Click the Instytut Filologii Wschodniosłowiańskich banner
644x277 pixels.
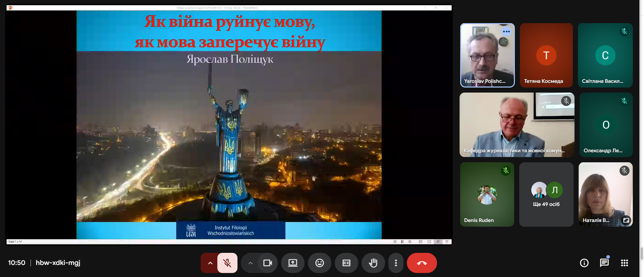[231, 230]
